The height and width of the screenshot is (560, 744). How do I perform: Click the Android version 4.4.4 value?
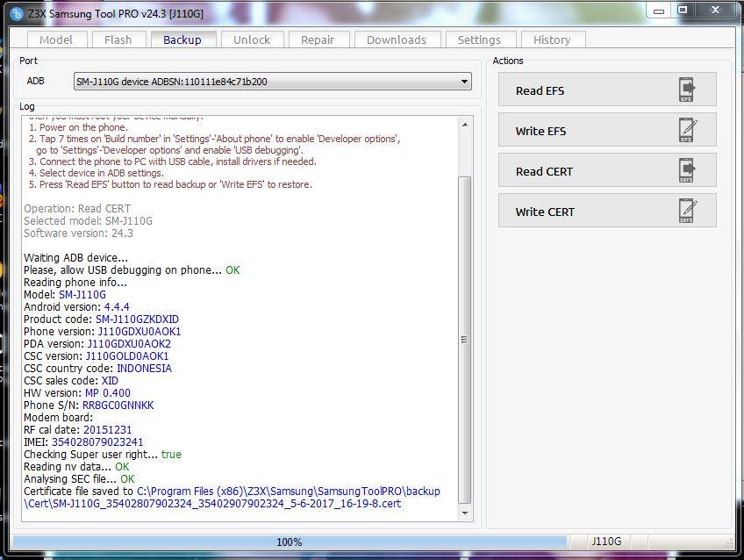coord(117,307)
